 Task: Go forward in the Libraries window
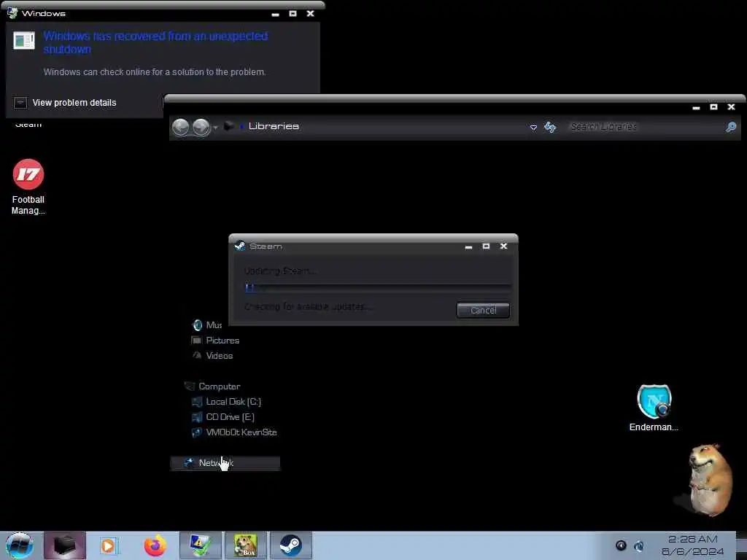(201, 127)
